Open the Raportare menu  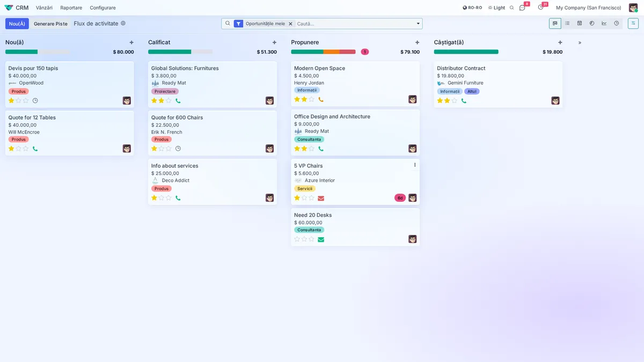[x=71, y=8]
